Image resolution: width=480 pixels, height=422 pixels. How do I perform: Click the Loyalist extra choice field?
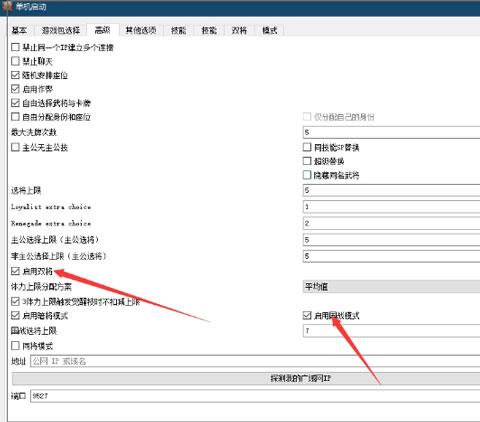click(391, 207)
